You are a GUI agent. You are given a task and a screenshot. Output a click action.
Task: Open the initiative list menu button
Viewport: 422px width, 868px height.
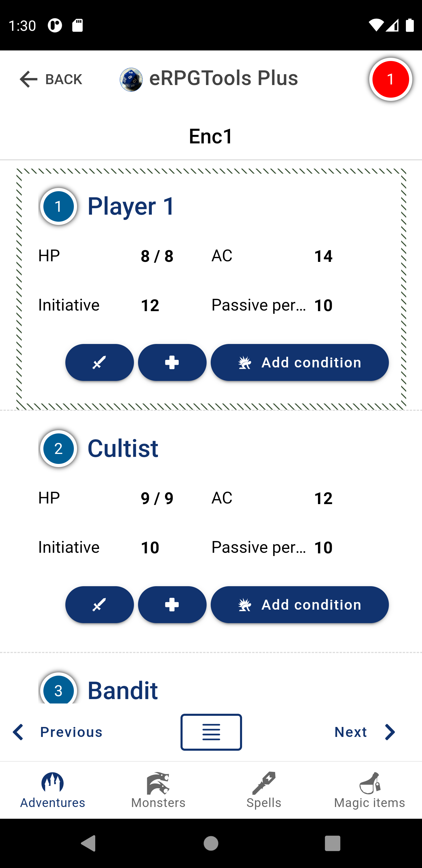(211, 732)
